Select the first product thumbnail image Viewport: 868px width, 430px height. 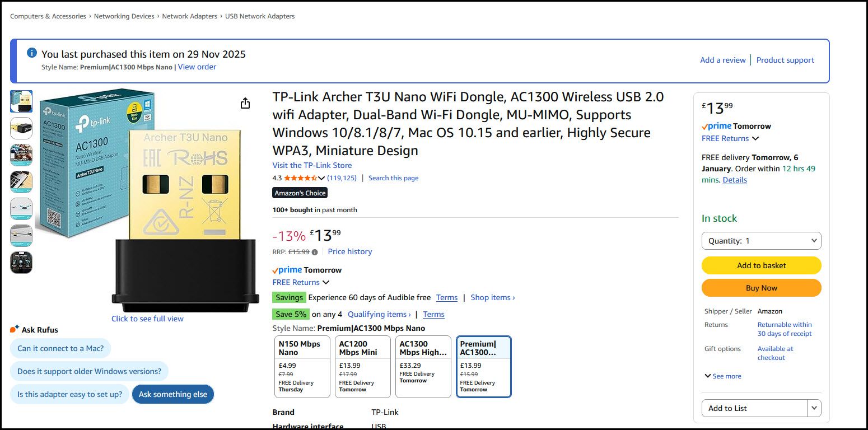[21, 101]
